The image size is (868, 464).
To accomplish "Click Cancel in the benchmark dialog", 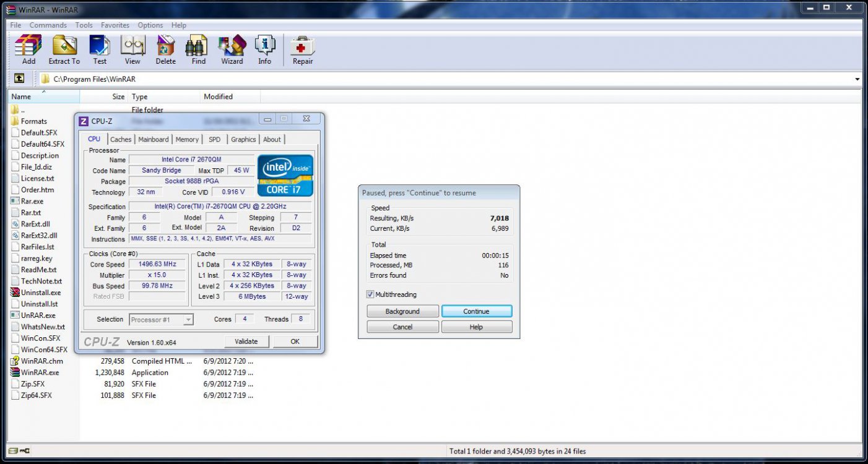I will pyautogui.click(x=402, y=327).
